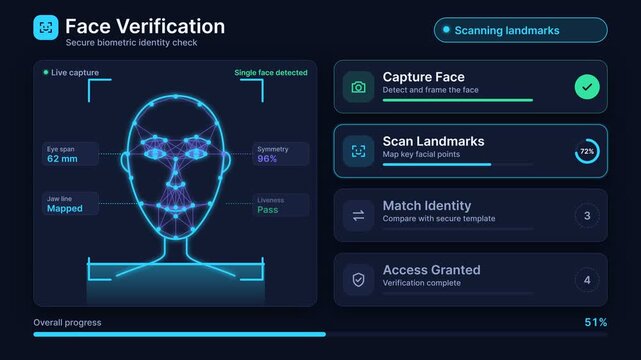Click the green checkmark on Capture Face

coord(587,87)
